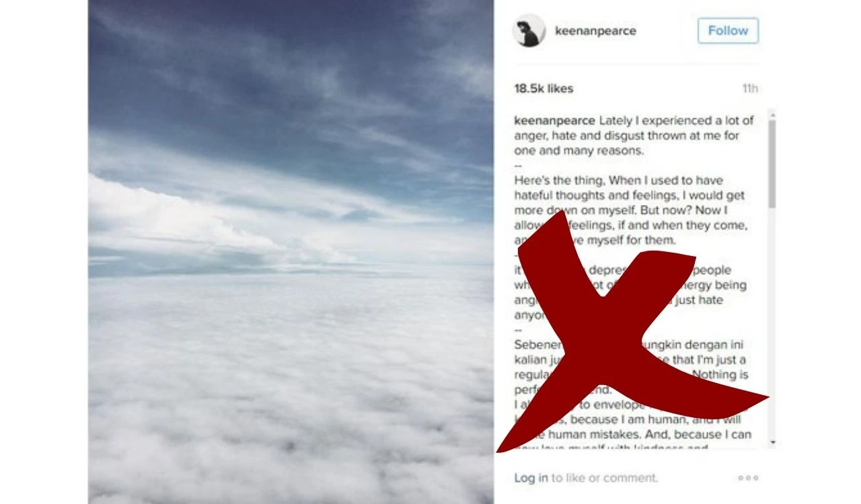Click the 'human mistakes' caption line
Viewport: 861px width, 504px height.
pyautogui.click(x=633, y=435)
